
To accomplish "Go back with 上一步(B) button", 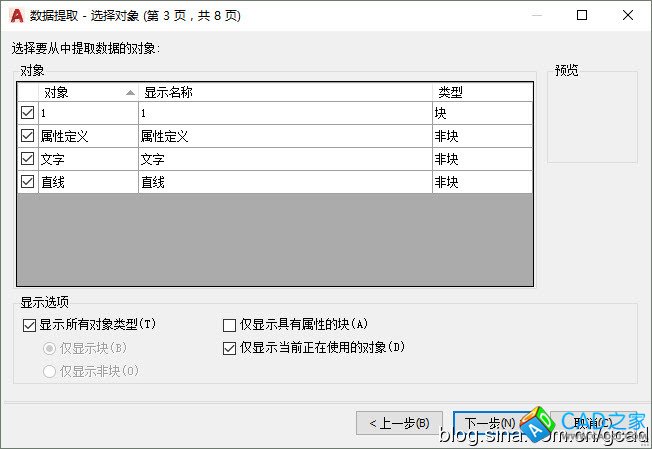I will click(399, 423).
